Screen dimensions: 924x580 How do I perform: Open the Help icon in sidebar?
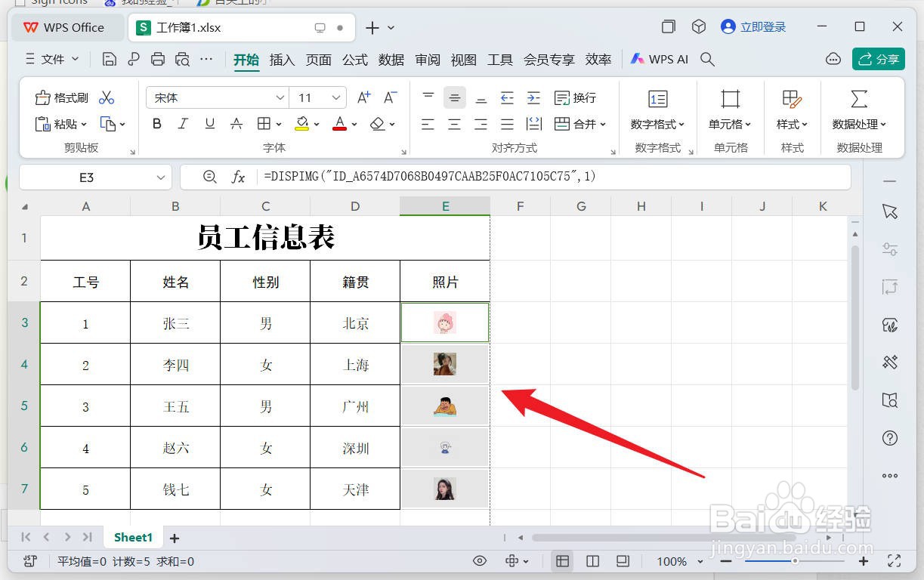coord(890,438)
